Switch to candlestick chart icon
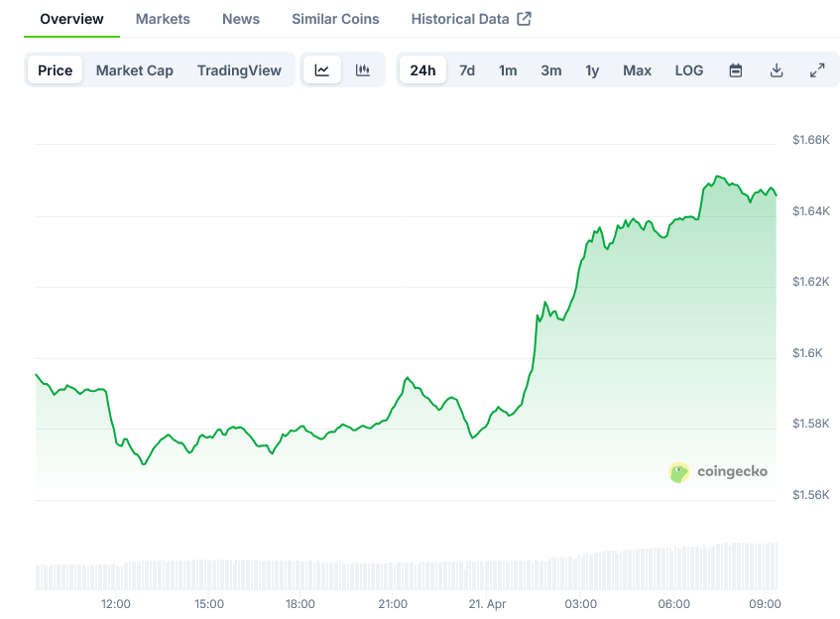The height and width of the screenshot is (619, 840). pos(363,70)
